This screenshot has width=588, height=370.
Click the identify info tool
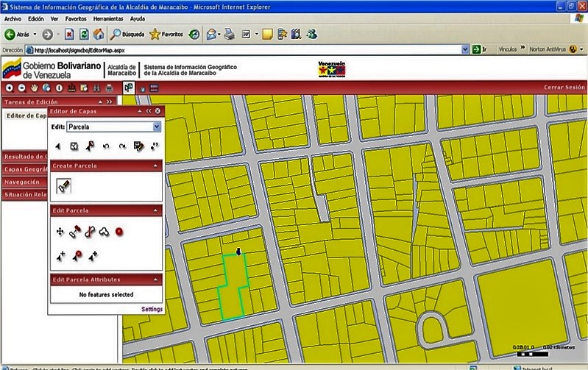[x=58, y=88]
